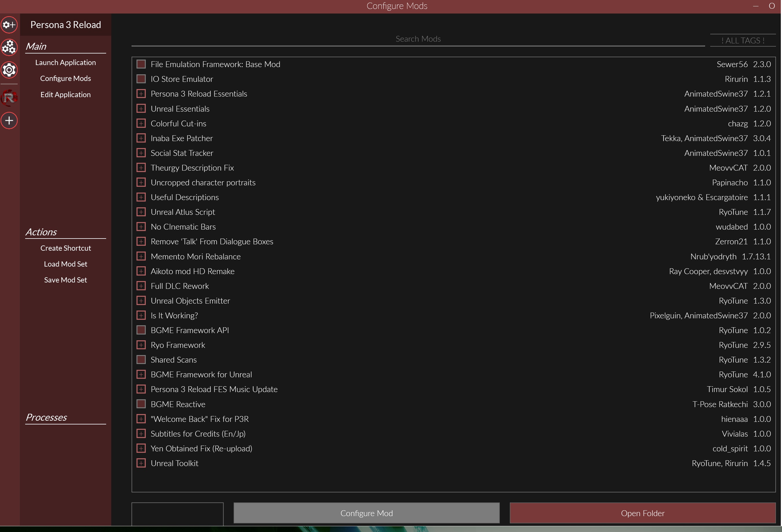Screen dimensions: 782x532
Task: Select the Persona 3 Reload app icon
Action: click(x=9, y=98)
